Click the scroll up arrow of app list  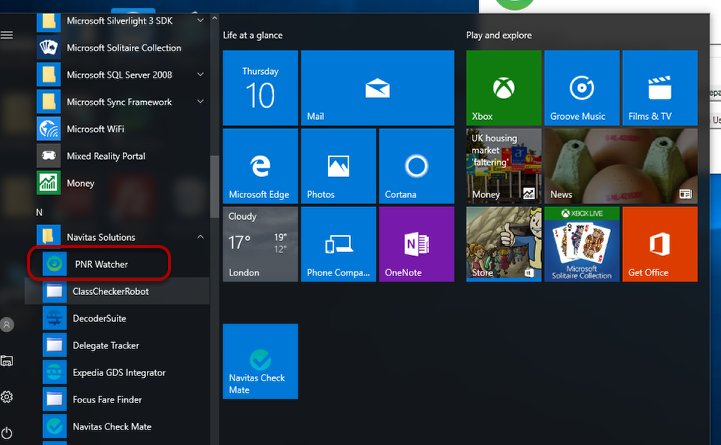click(x=214, y=19)
